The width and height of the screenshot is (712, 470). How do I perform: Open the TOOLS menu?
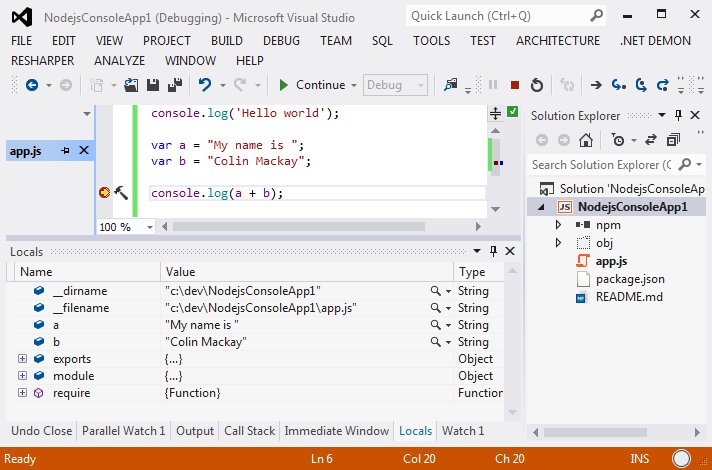tap(431, 41)
